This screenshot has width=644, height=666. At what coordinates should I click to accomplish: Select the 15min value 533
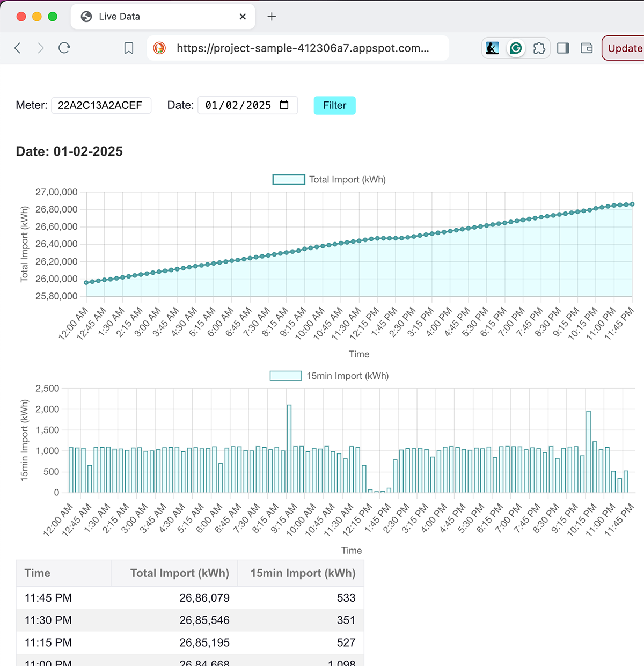point(346,598)
